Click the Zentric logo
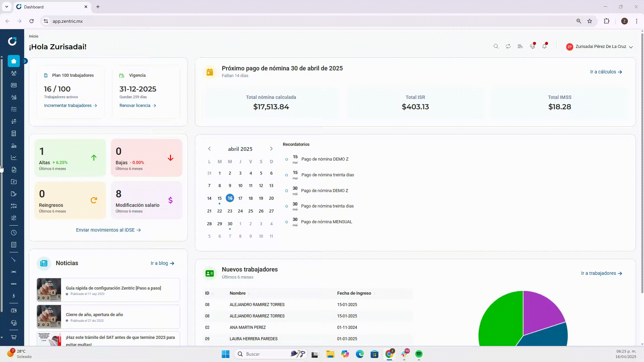This screenshot has width=644, height=362. (12, 41)
